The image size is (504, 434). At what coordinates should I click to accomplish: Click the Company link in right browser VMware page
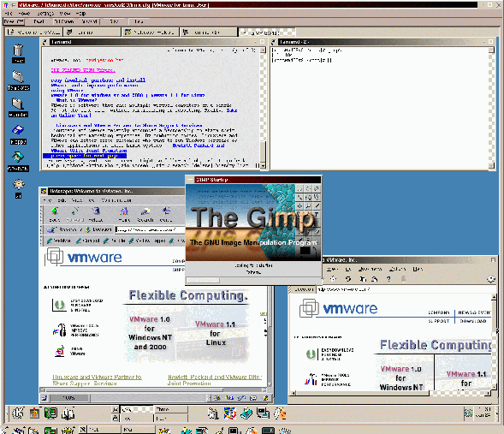click(x=439, y=312)
